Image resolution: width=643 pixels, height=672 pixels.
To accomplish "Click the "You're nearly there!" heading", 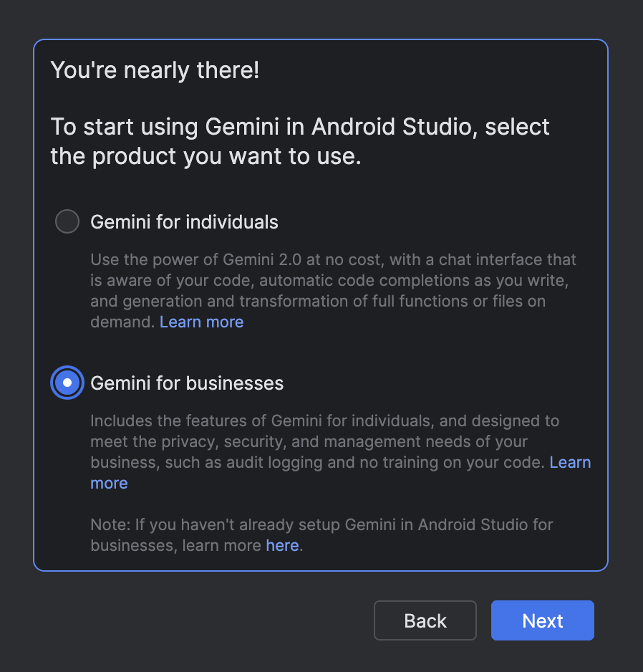I will (x=155, y=70).
